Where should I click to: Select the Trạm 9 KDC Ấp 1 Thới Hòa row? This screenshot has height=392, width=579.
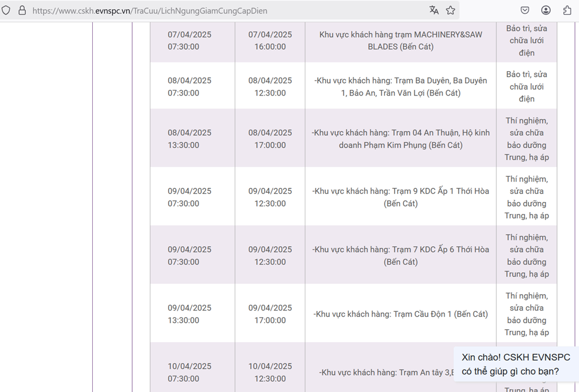coord(400,197)
